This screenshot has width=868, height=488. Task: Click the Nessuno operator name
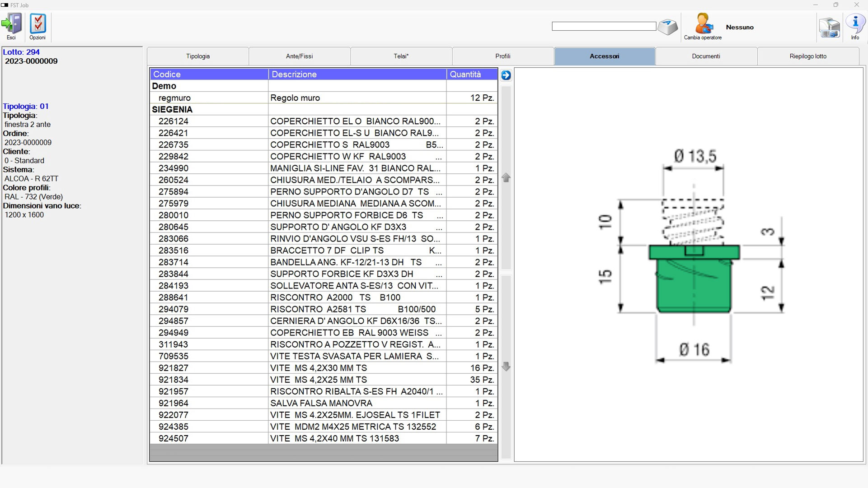740,27
